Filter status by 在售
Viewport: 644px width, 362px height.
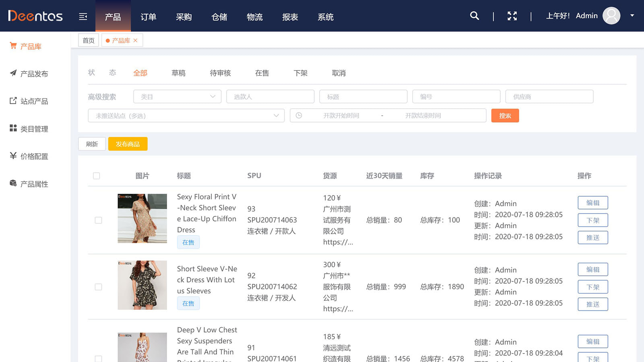[262, 73]
